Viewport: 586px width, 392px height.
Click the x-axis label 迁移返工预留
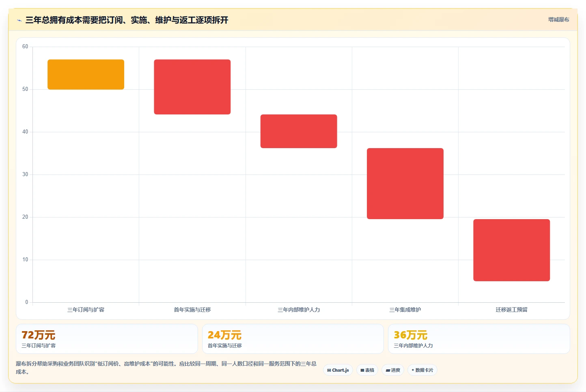pos(511,310)
